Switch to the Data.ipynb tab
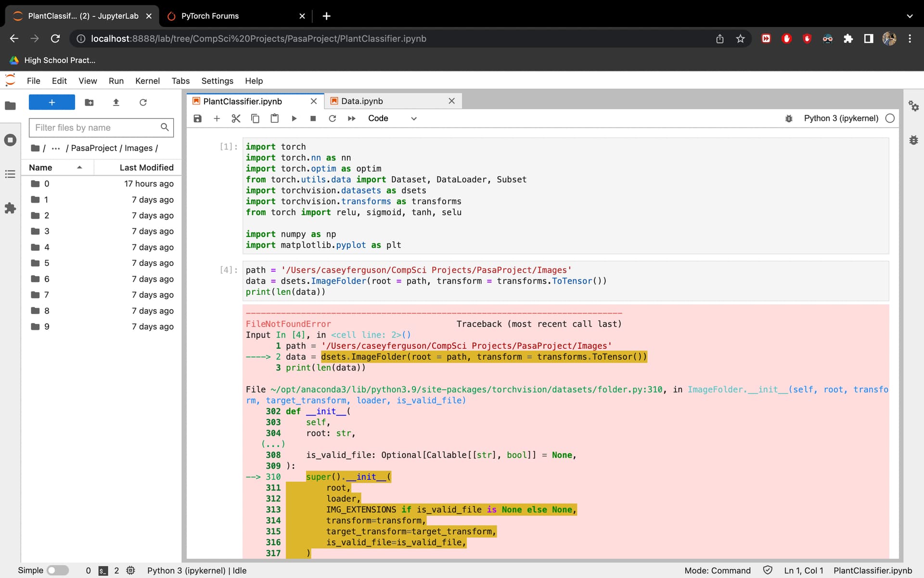The height and width of the screenshot is (578, 924). click(362, 101)
